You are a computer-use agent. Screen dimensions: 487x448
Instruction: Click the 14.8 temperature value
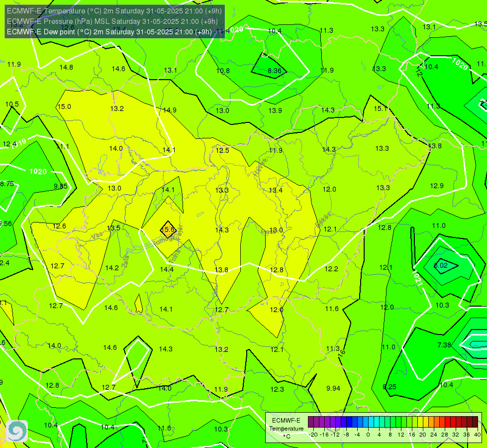click(66, 67)
